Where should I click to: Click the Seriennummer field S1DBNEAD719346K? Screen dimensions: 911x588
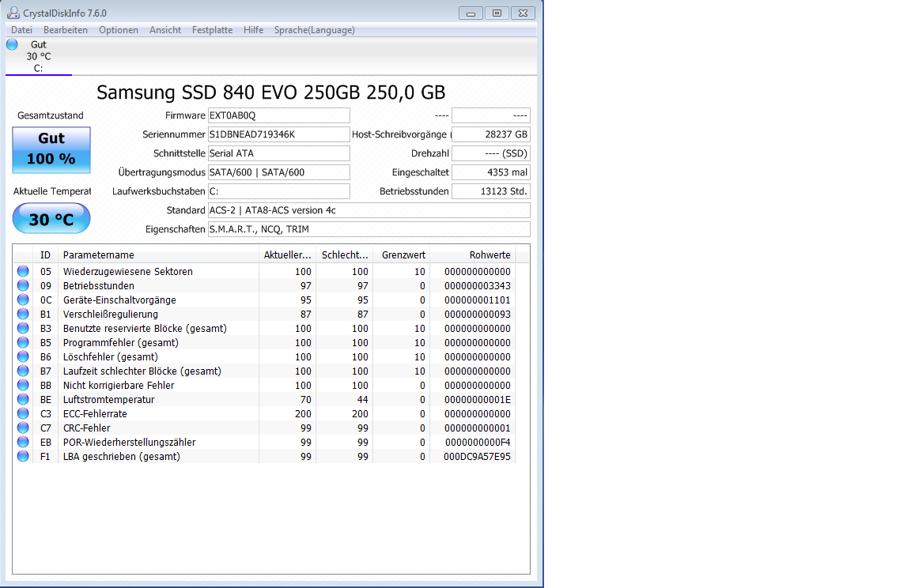click(x=279, y=134)
